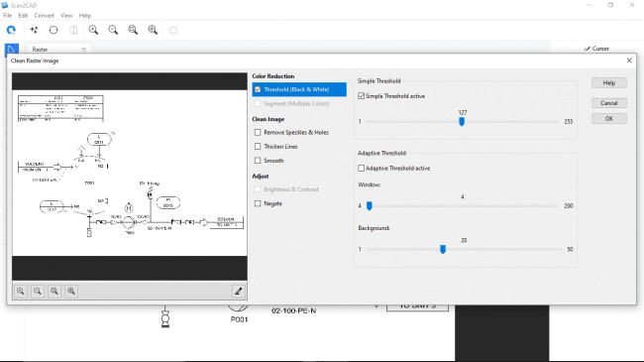Click the 02-100-PE-N label in the drawing
This screenshot has width=644, height=362.
[x=293, y=311]
